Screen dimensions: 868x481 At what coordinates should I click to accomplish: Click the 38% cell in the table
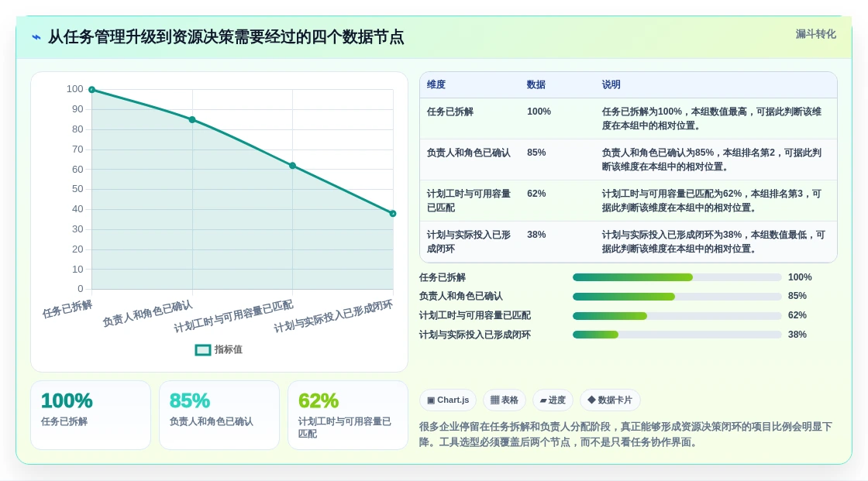pyautogui.click(x=536, y=235)
